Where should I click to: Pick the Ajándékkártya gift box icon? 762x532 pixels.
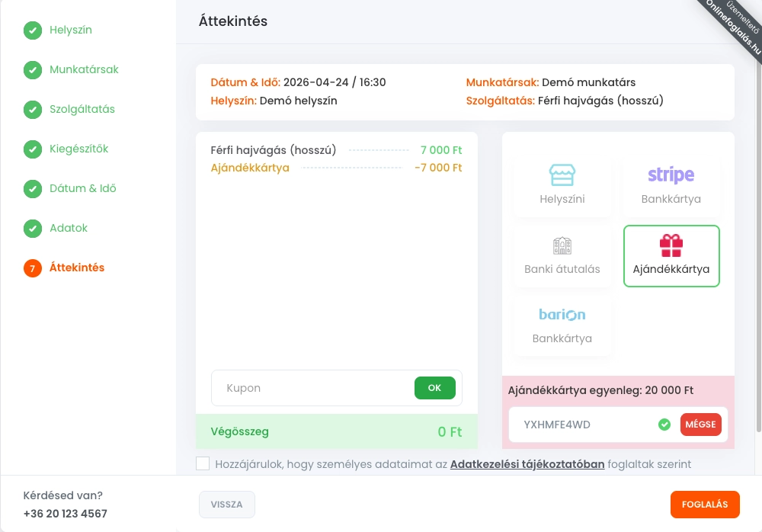click(671, 245)
